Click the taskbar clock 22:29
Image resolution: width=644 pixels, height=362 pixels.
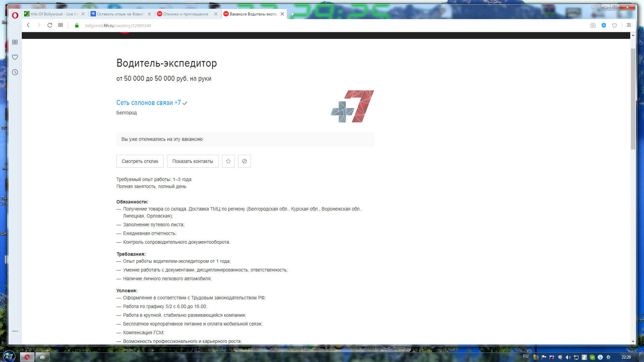(x=626, y=357)
